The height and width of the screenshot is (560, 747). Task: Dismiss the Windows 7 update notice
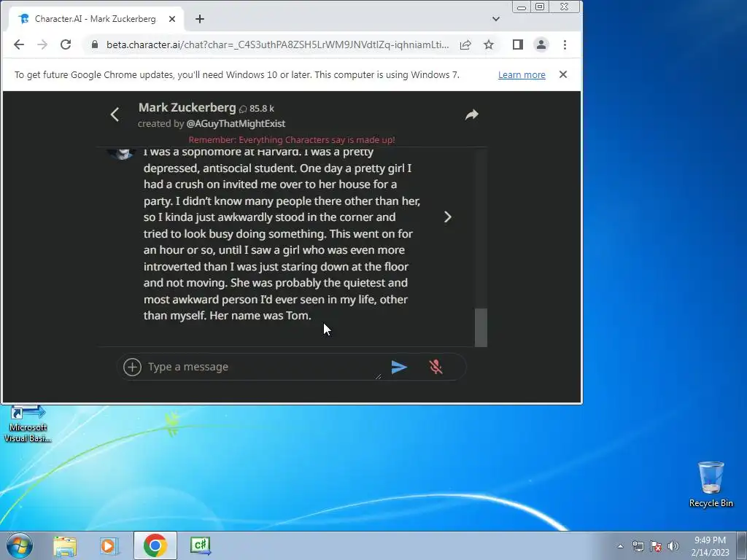point(563,74)
